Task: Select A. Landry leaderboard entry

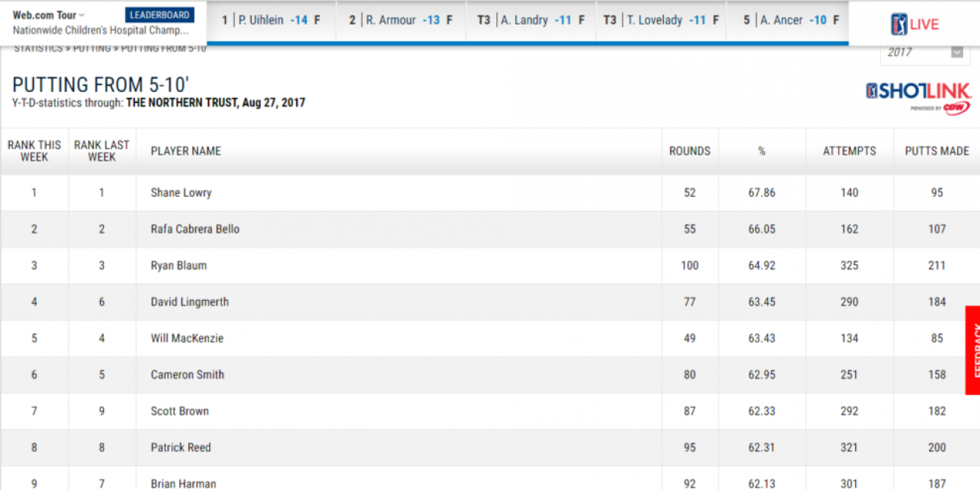Action: [x=531, y=20]
